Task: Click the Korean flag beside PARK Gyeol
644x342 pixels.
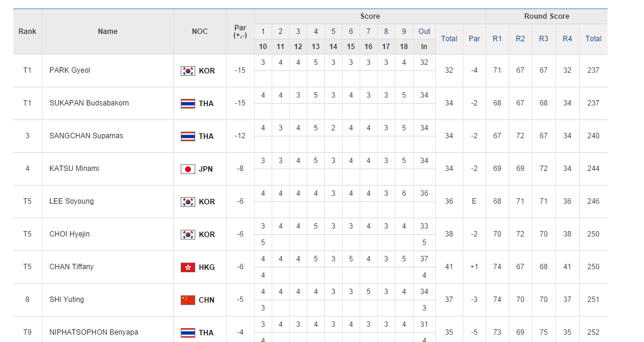Action: (x=187, y=71)
